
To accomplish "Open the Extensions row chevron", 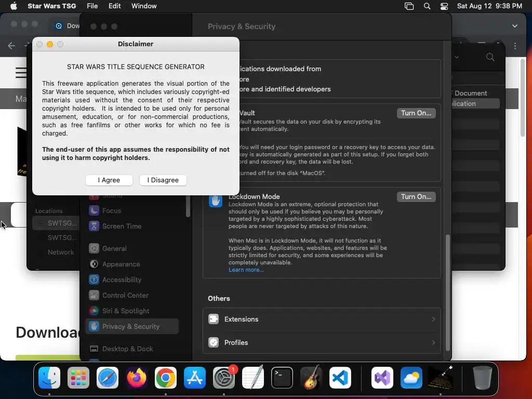I will (433, 320).
